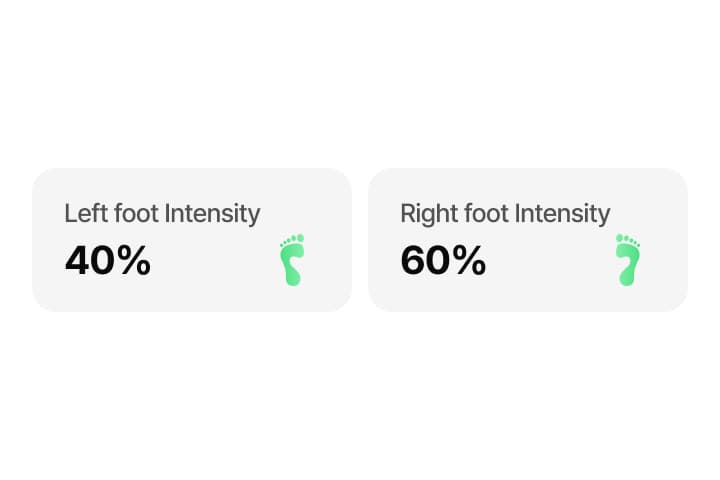
Task: Click the heel of the left card footprint
Action: 292,277
